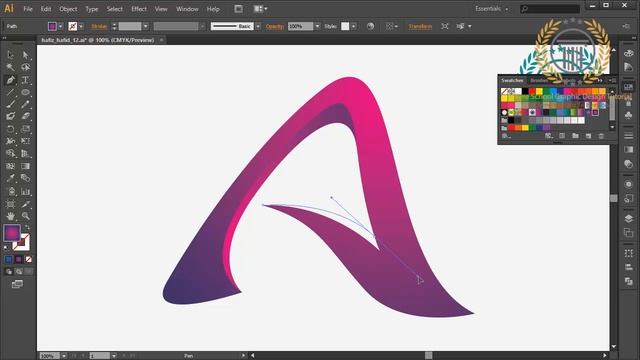Screen dimensions: 640x360
Task: Select the Pen tool
Action: coord(11,80)
